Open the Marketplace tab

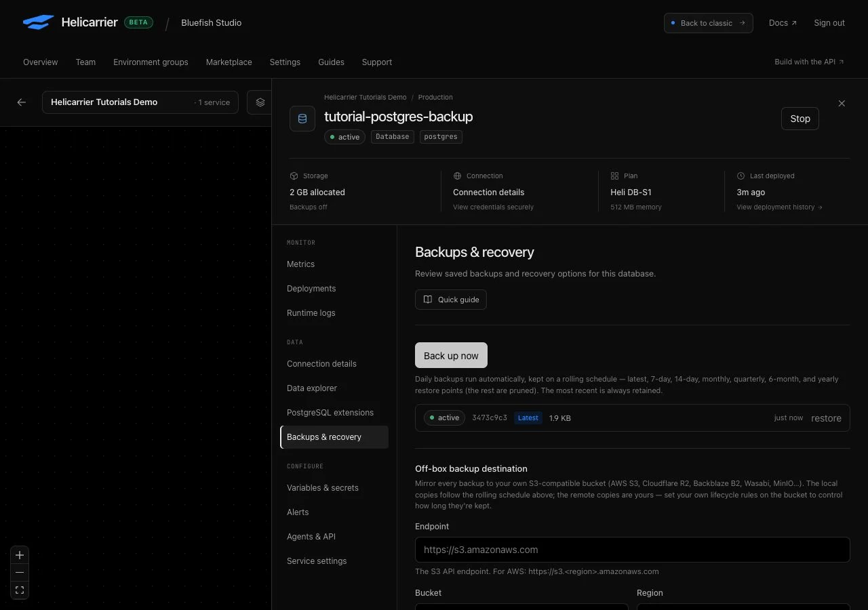click(229, 62)
